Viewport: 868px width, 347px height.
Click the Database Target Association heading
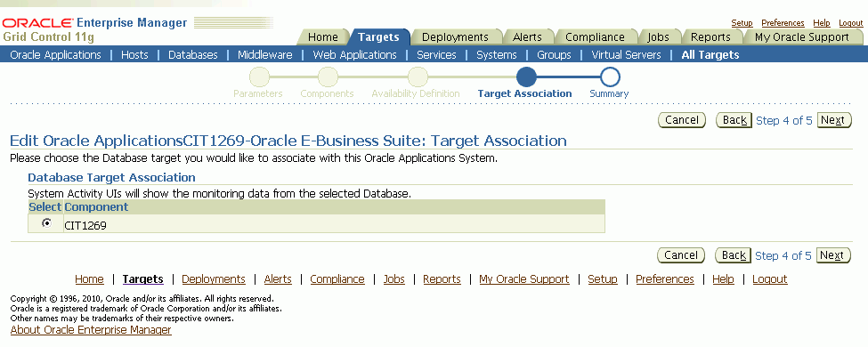coord(111,178)
